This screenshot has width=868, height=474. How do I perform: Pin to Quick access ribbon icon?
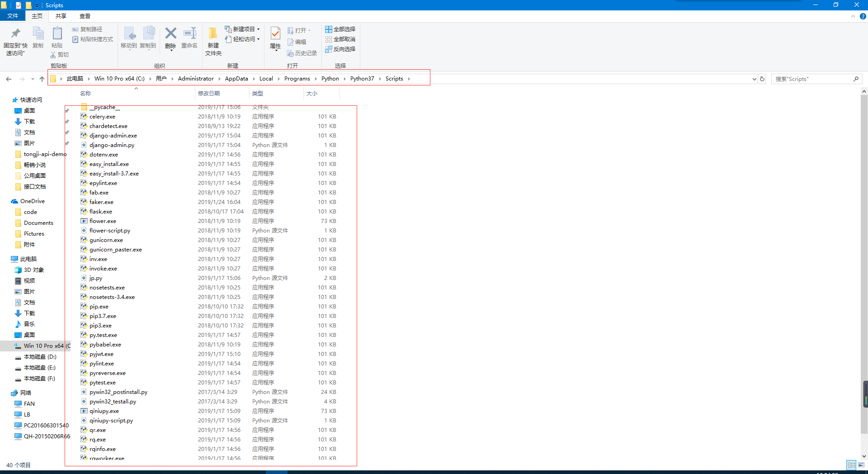15,42
